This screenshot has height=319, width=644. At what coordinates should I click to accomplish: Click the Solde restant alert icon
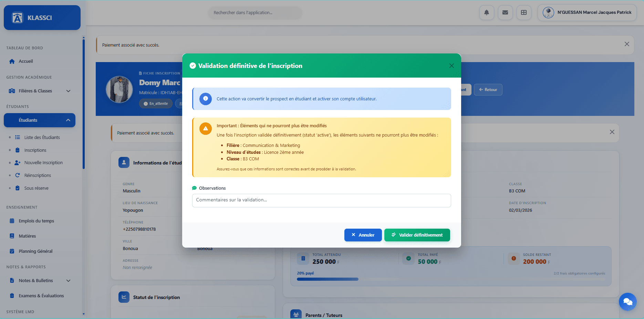point(513,258)
